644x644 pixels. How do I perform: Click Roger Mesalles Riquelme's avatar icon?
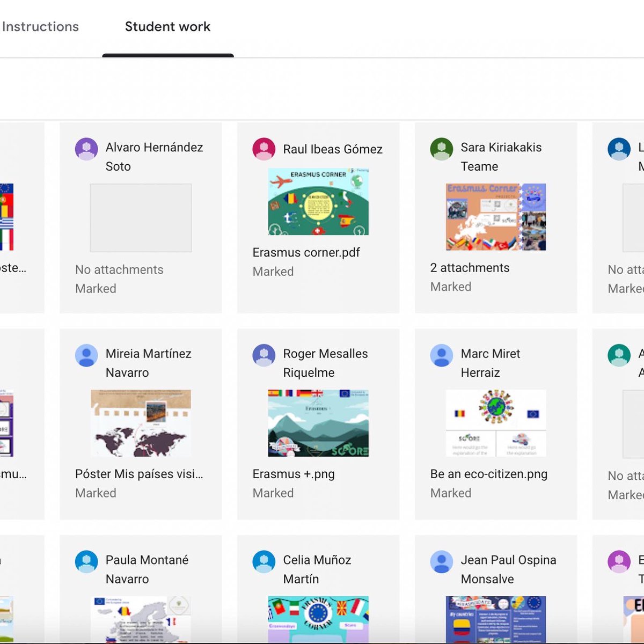click(x=264, y=355)
